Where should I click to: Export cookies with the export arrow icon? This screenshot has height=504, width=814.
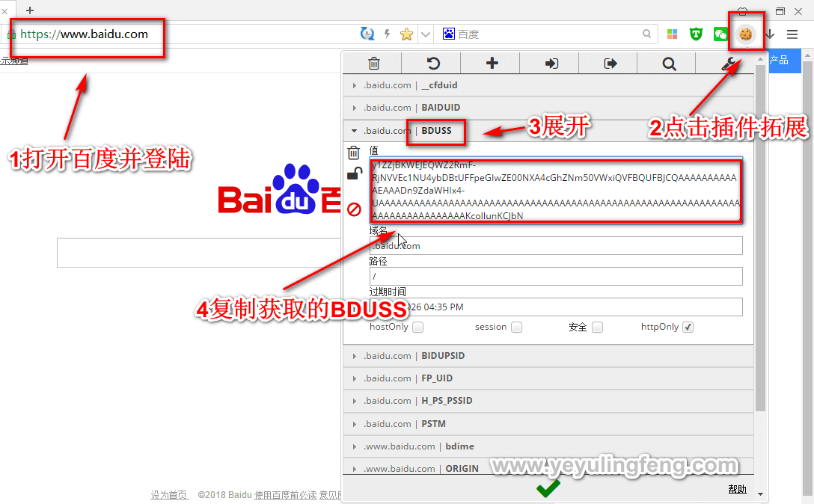point(610,64)
